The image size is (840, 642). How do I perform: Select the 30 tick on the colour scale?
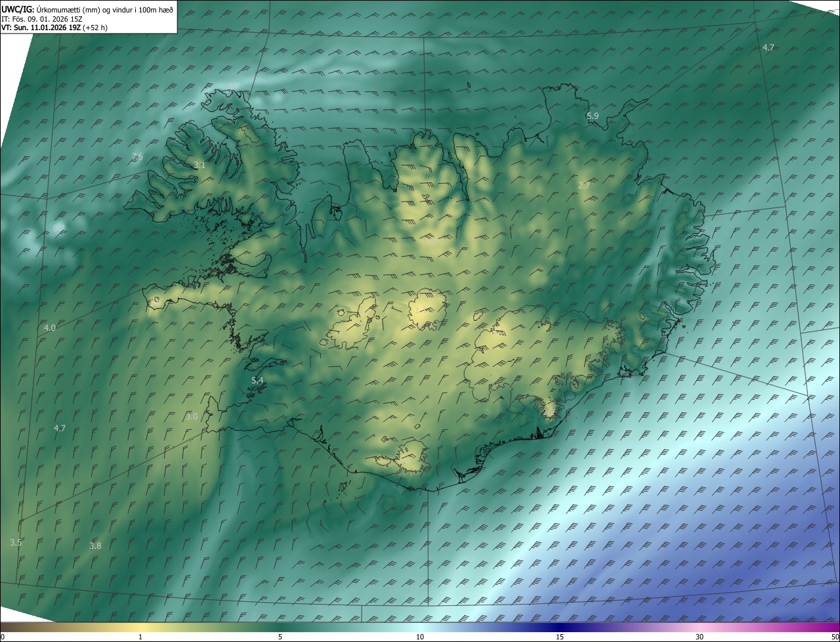[x=700, y=637]
